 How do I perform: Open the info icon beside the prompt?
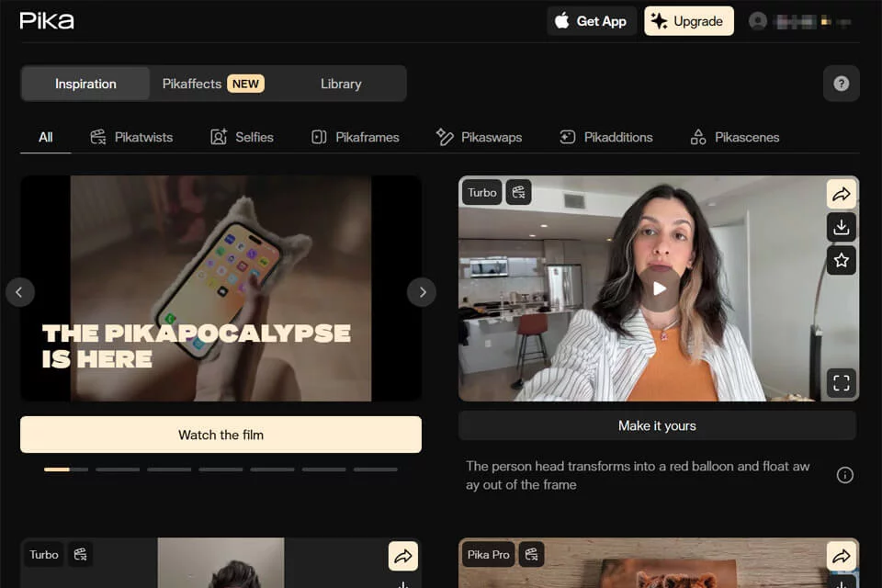(844, 476)
